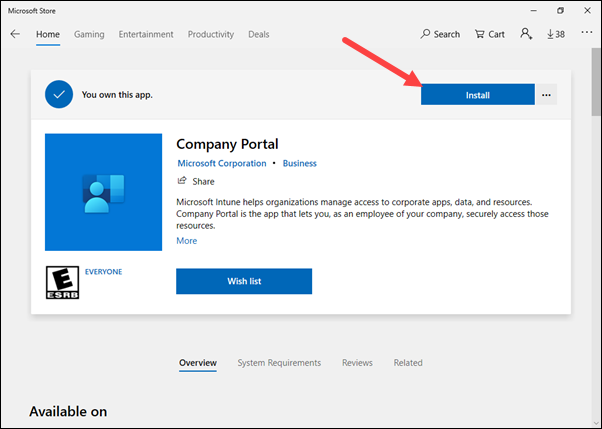Select the Related tab
602x429 pixels.
pos(408,363)
